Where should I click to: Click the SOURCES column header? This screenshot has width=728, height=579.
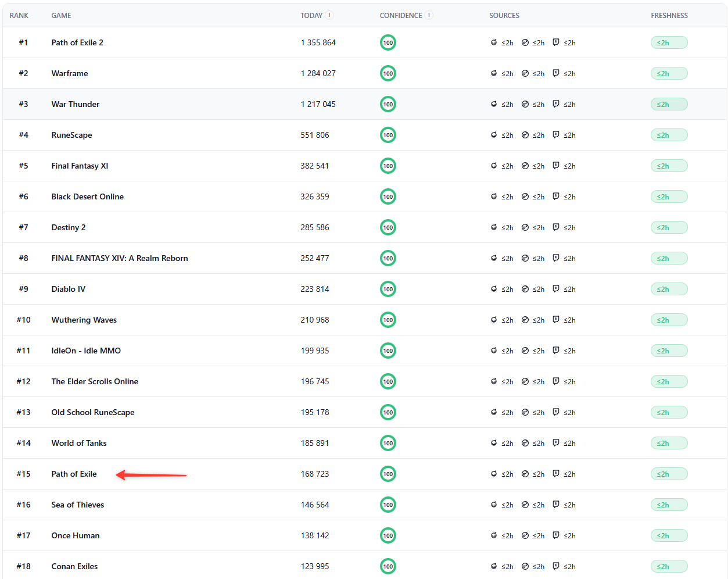504,16
